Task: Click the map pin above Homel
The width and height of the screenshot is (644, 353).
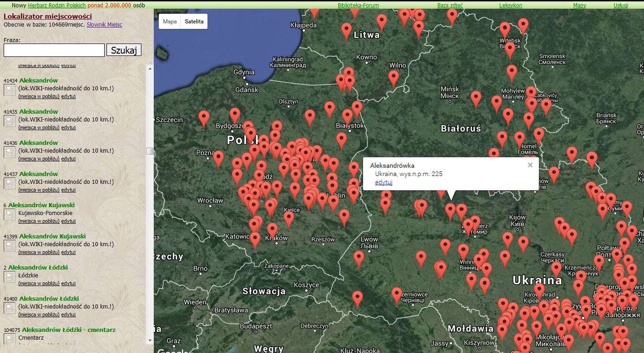Action: (519, 140)
